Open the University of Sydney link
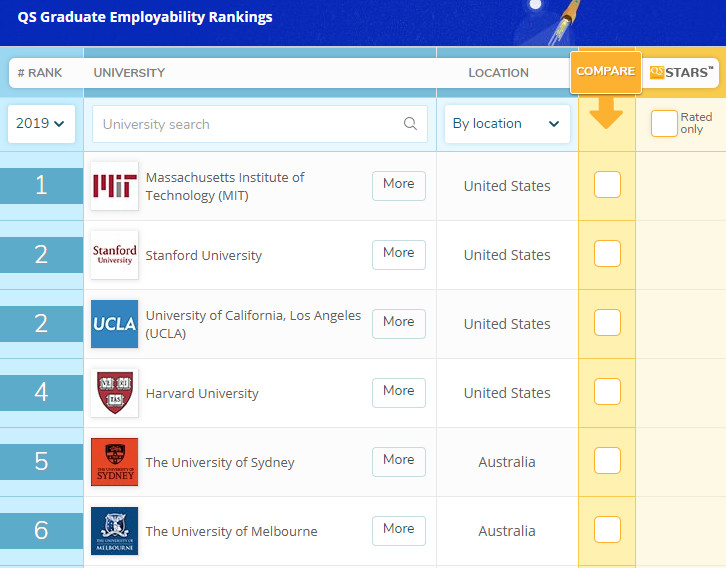Viewport: 726px width, 568px height. [x=220, y=462]
